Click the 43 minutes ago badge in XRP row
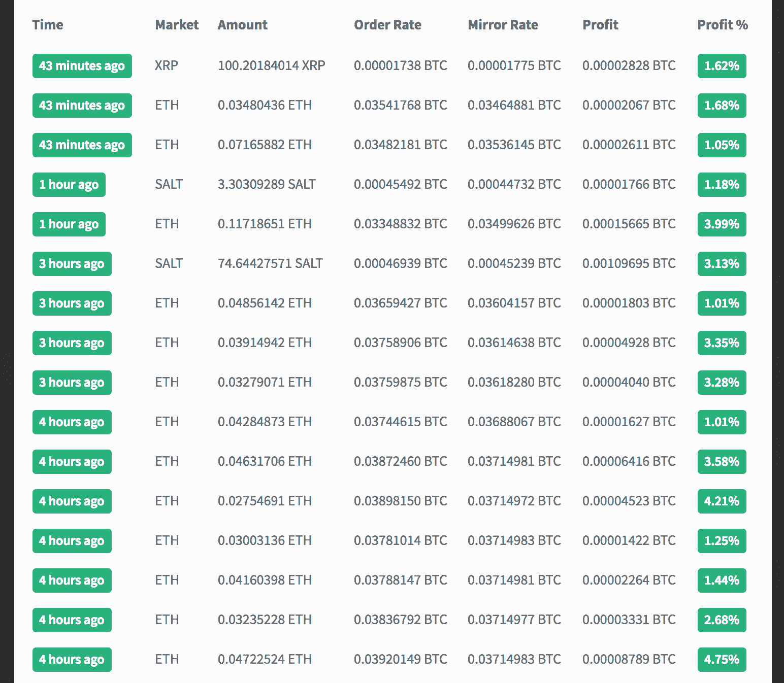 (82, 66)
